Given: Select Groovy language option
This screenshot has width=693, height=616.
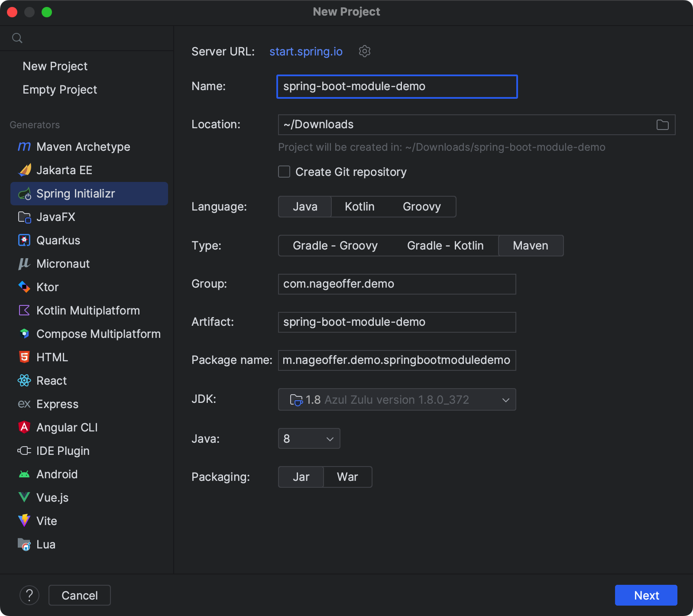Looking at the screenshot, I should (x=422, y=207).
